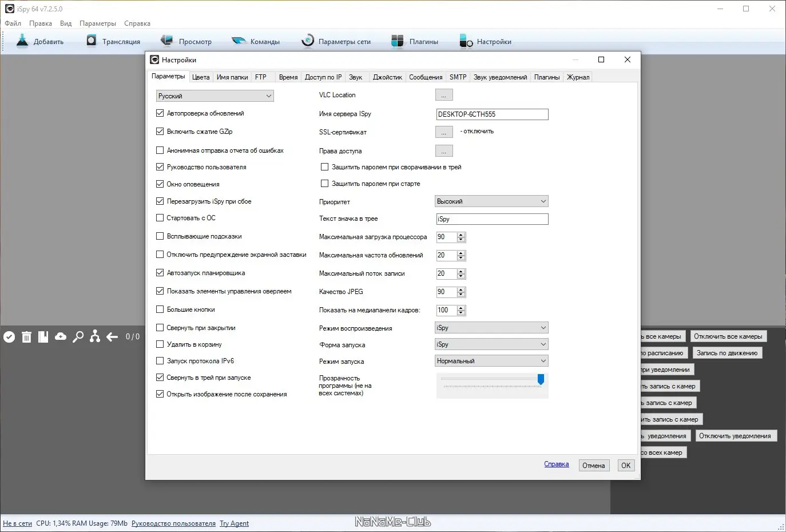Screen dimensions: 786x532
Task: Click the magnifier search icon in media panel
Action: click(x=78, y=337)
